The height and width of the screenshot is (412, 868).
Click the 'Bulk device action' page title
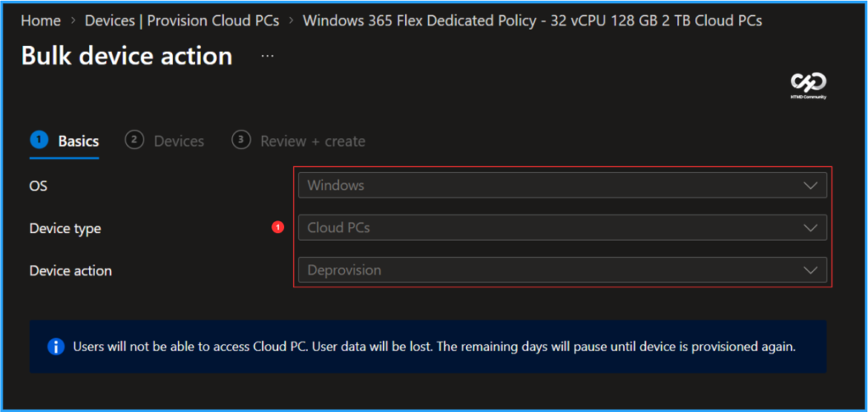pos(127,57)
